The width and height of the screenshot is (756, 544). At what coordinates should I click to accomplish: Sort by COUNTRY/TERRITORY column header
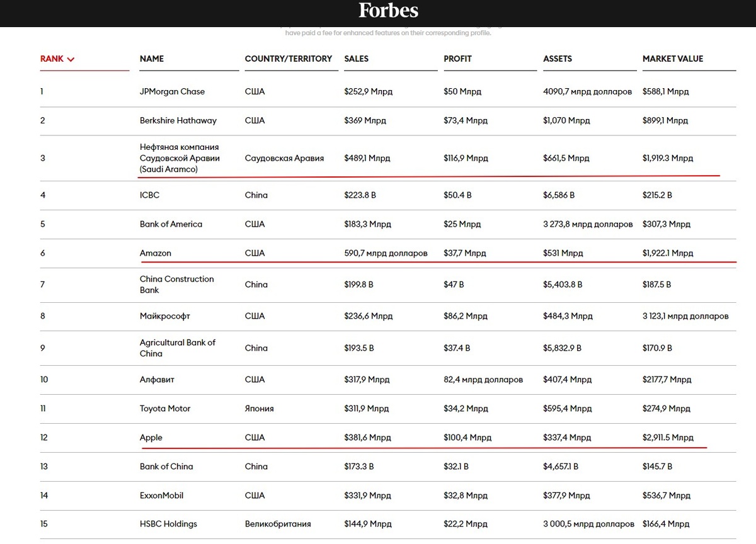click(x=289, y=59)
